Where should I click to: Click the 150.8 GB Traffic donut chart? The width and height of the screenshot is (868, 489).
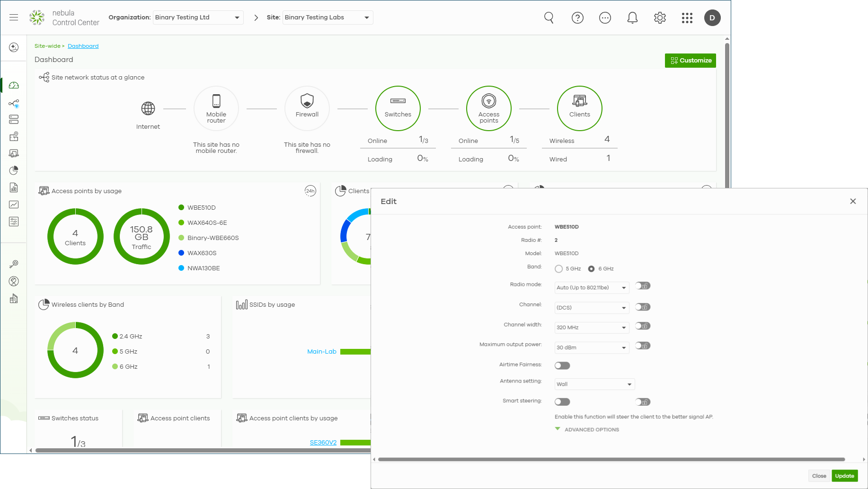[142, 236]
